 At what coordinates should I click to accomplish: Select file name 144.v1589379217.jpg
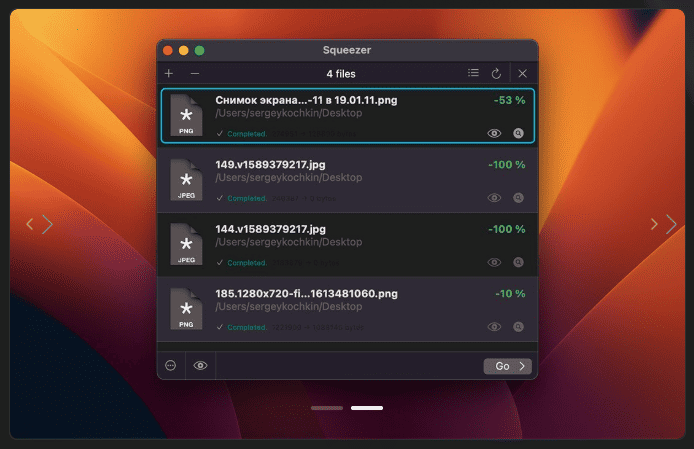tap(270, 229)
